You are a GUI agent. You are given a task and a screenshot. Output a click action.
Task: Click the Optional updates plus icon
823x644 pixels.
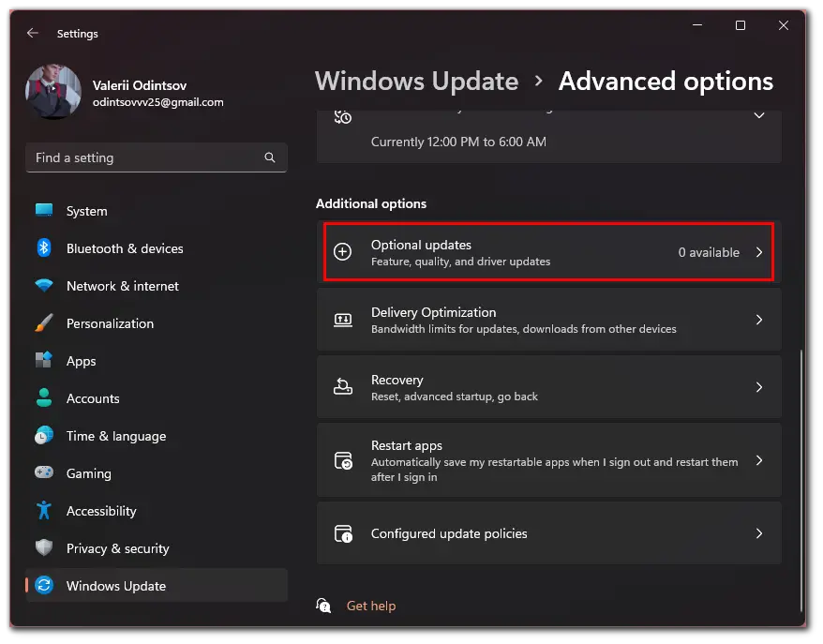[343, 252]
